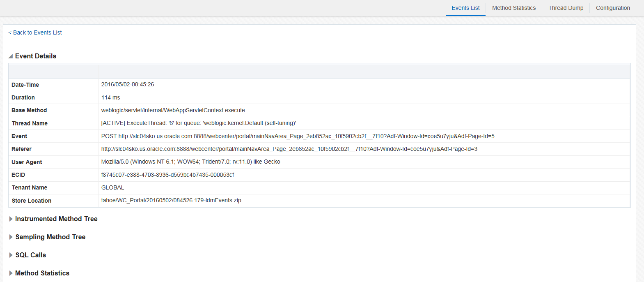The width and height of the screenshot is (644, 282).
Task: Click the Base Method value WebAppServletContext.execute
Action: pos(173,110)
